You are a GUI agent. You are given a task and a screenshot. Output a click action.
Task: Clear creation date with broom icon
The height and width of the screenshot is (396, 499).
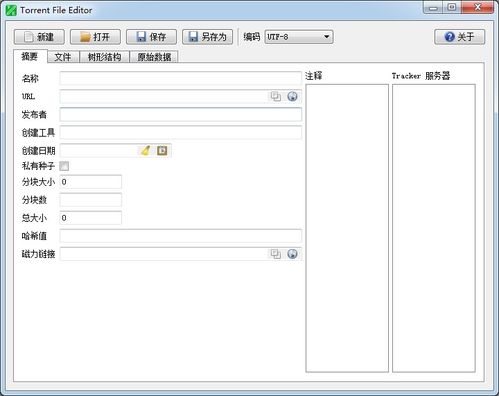pyautogui.click(x=145, y=150)
